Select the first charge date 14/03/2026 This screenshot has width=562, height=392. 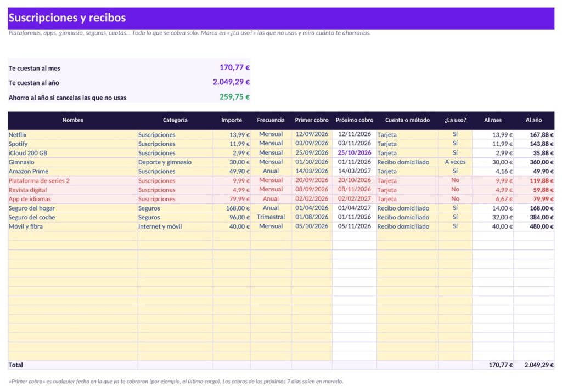tap(312, 171)
